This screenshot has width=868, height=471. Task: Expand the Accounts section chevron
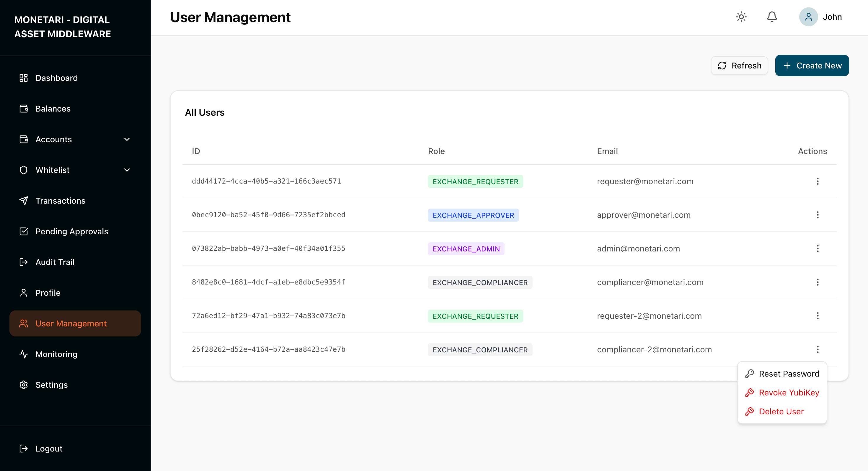coord(127,139)
